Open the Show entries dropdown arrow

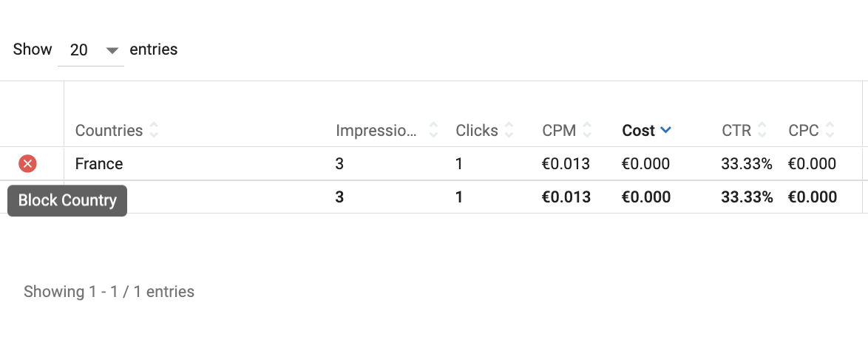coord(112,50)
